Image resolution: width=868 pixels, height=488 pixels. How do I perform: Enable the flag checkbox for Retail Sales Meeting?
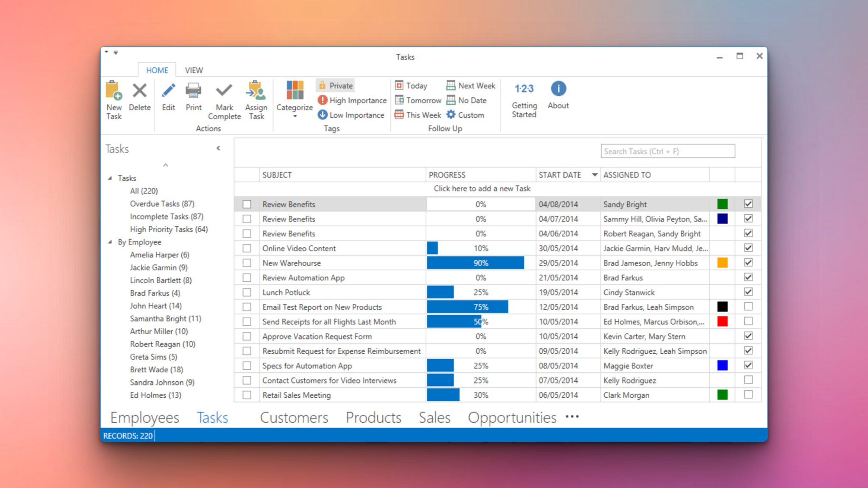[748, 394]
